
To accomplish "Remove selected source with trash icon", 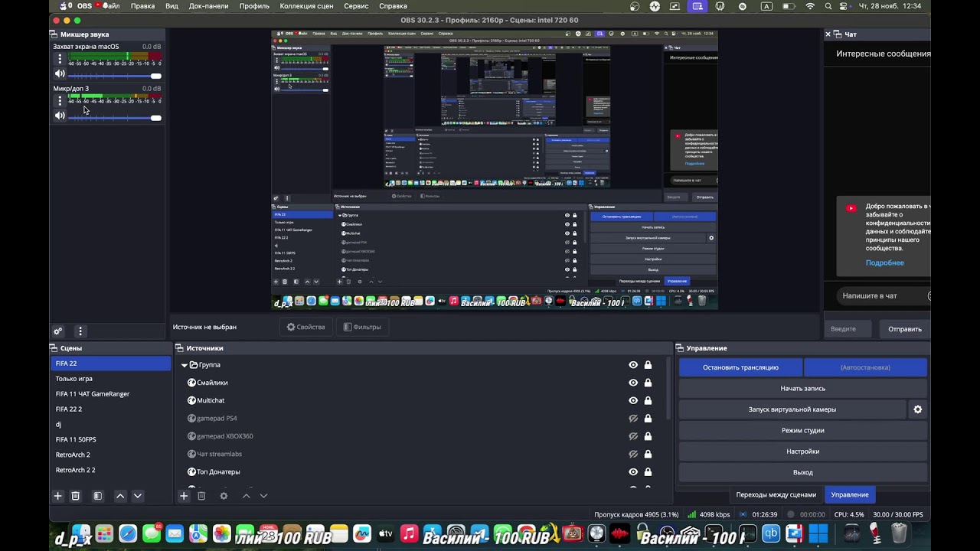I will coord(201,496).
